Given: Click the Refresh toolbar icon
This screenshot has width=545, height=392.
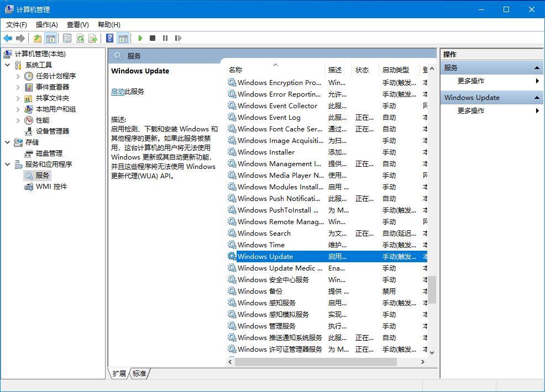Looking at the screenshot, I should [80, 38].
